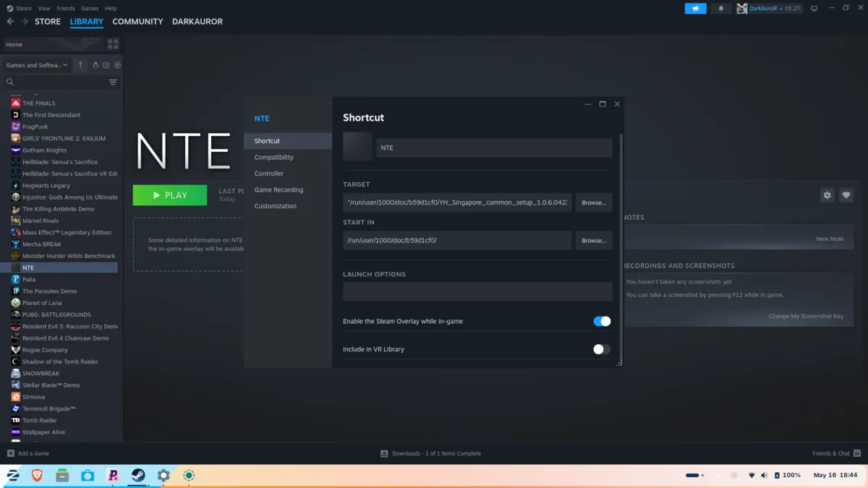
Task: Expand Games and Software dropdown
Action: (37, 65)
